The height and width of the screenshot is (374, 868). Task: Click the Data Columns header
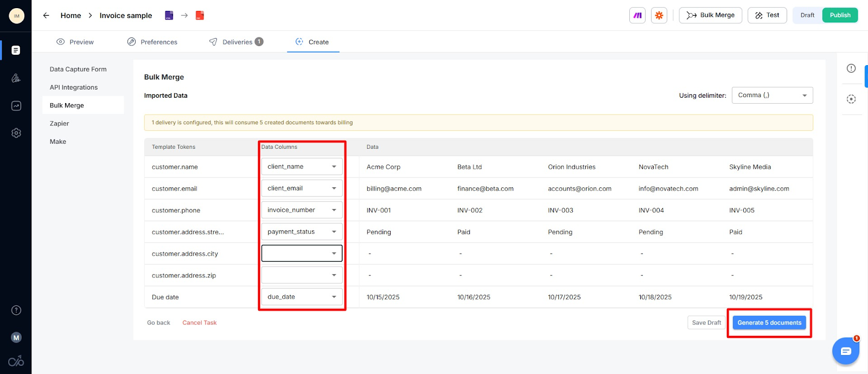coord(279,147)
